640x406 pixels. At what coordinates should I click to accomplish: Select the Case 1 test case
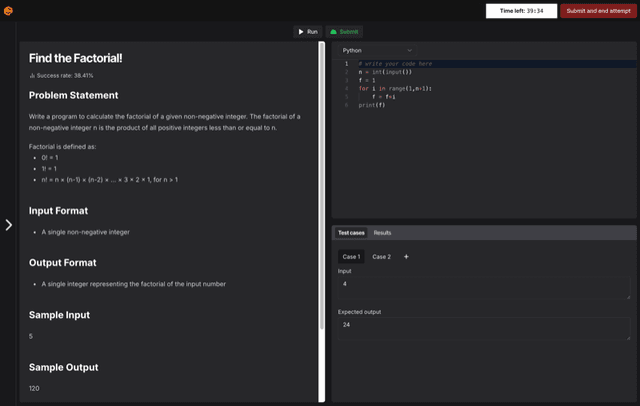351,257
